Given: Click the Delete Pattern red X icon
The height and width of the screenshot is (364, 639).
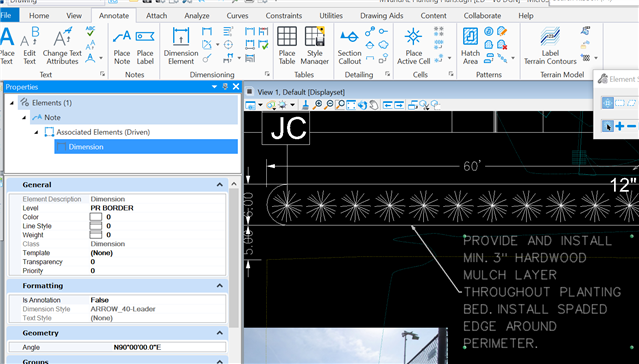Looking at the screenshot, I should coord(502,44).
